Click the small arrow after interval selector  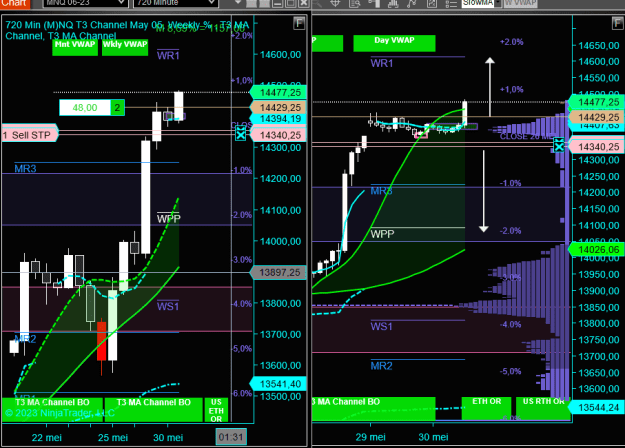click(x=238, y=3)
